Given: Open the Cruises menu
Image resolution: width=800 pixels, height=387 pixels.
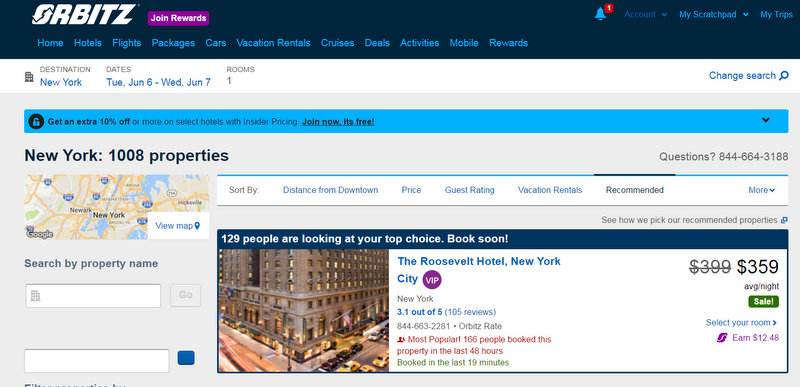Looking at the screenshot, I should click(x=337, y=43).
